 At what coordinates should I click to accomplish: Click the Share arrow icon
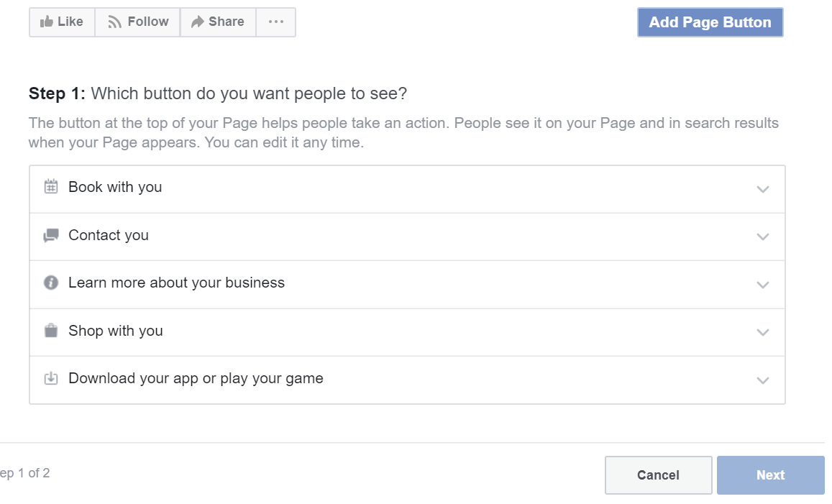point(197,22)
